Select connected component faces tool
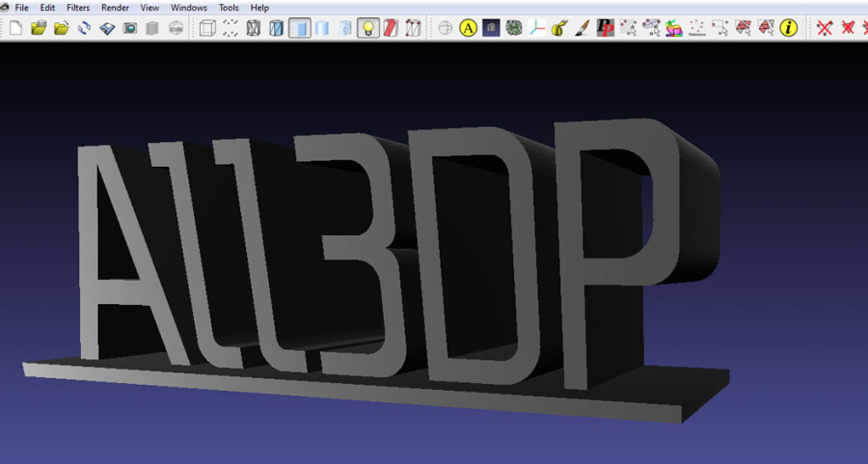The height and width of the screenshot is (464, 868). pos(766,28)
